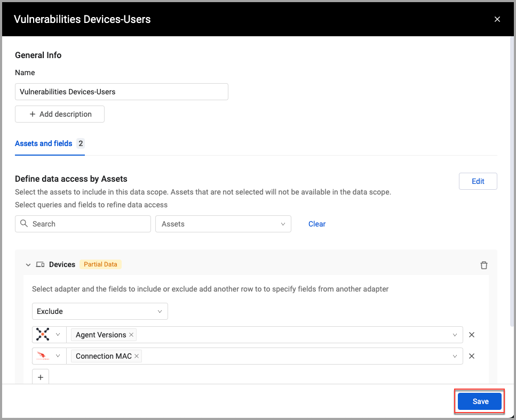Expand fields dropdown in Connection MAC row

pyautogui.click(x=455, y=356)
